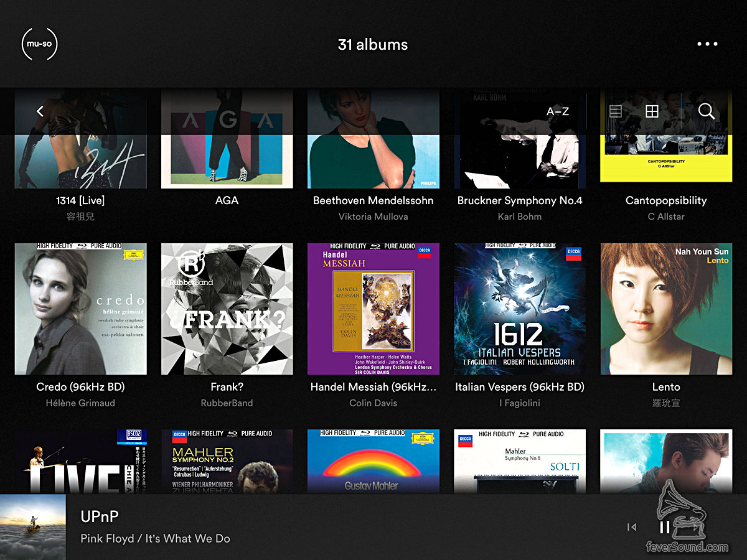Viewport: 747px width, 560px height.
Task: Select the "Beethoven Mendelssohn" album title
Action: pos(374,200)
